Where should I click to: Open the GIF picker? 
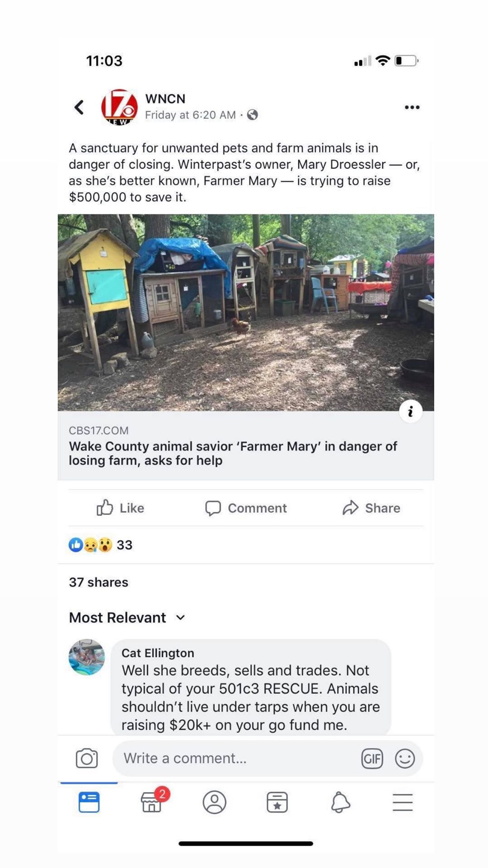pos(372,758)
